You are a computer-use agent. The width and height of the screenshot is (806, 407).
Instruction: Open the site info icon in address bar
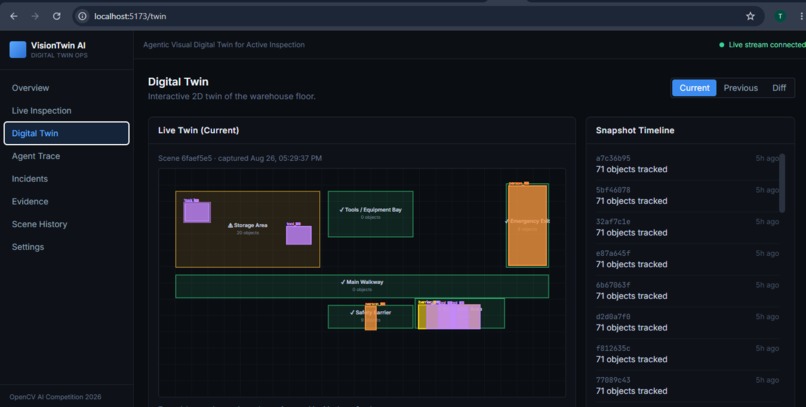click(82, 16)
